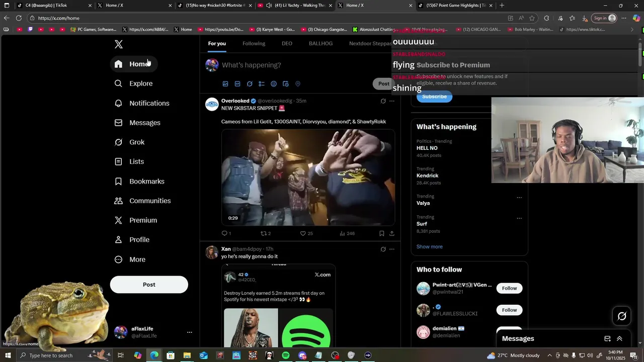Show more bookmarks bar items
This screenshot has height=362, width=644.
coord(632,30)
